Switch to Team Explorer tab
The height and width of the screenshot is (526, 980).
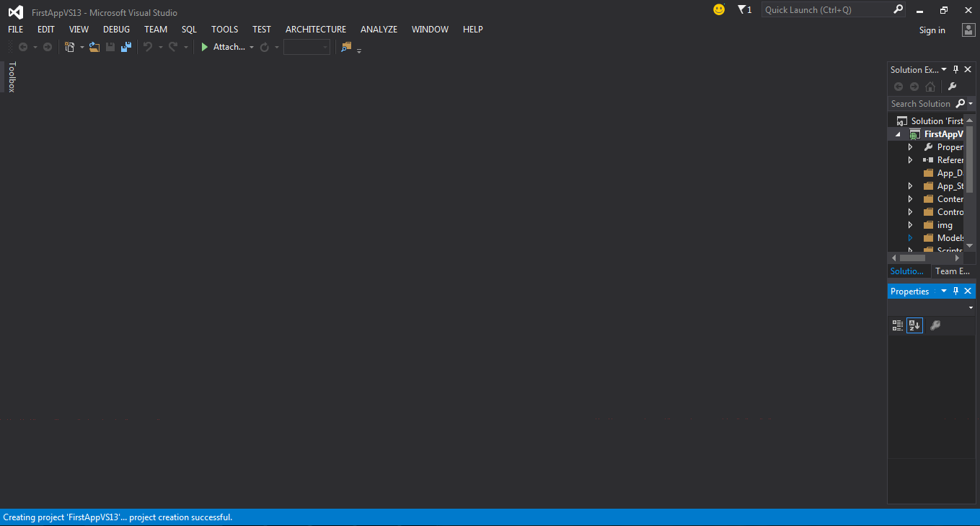point(953,271)
